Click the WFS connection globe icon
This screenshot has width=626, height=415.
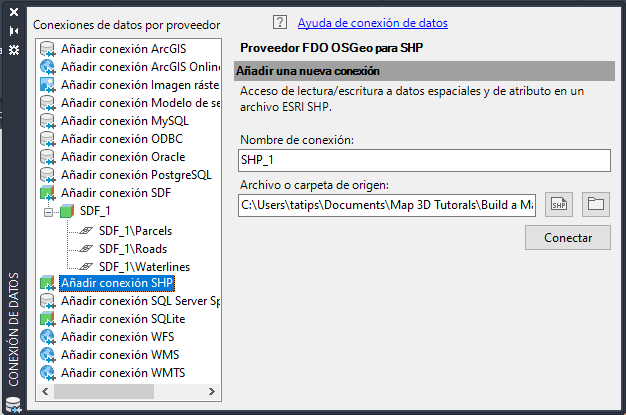point(47,337)
